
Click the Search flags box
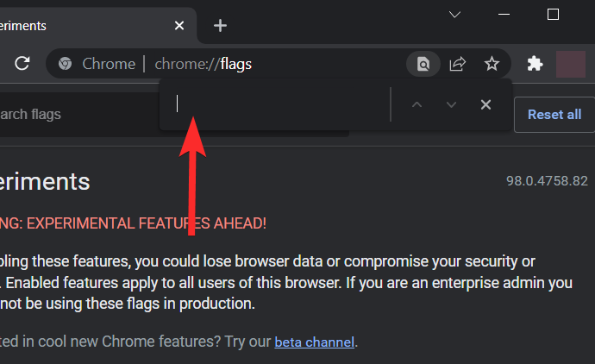pyautogui.click(x=78, y=114)
